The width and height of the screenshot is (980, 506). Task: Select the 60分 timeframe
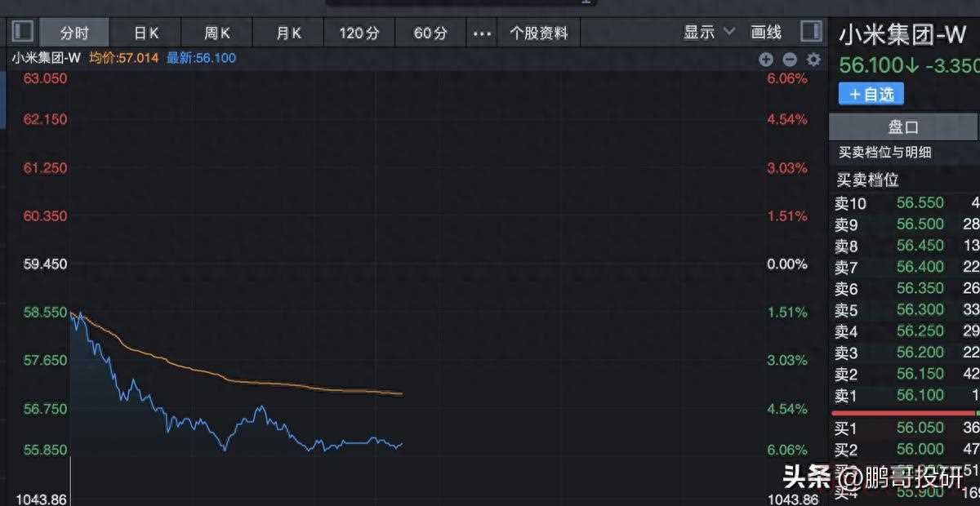pyautogui.click(x=430, y=33)
